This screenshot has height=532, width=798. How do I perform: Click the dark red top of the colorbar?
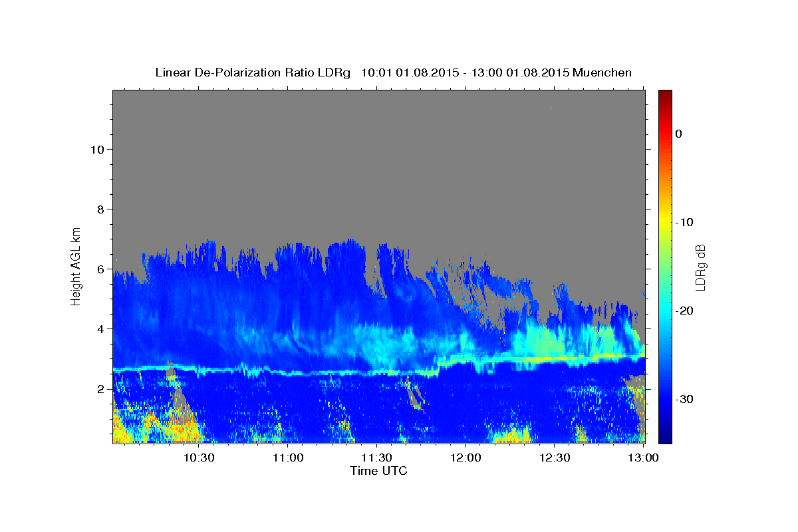coord(665,95)
